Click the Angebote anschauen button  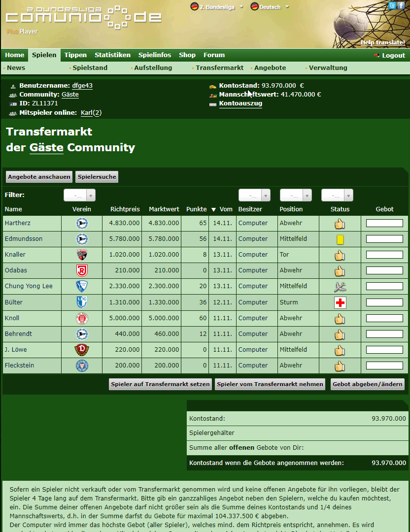pyautogui.click(x=39, y=177)
